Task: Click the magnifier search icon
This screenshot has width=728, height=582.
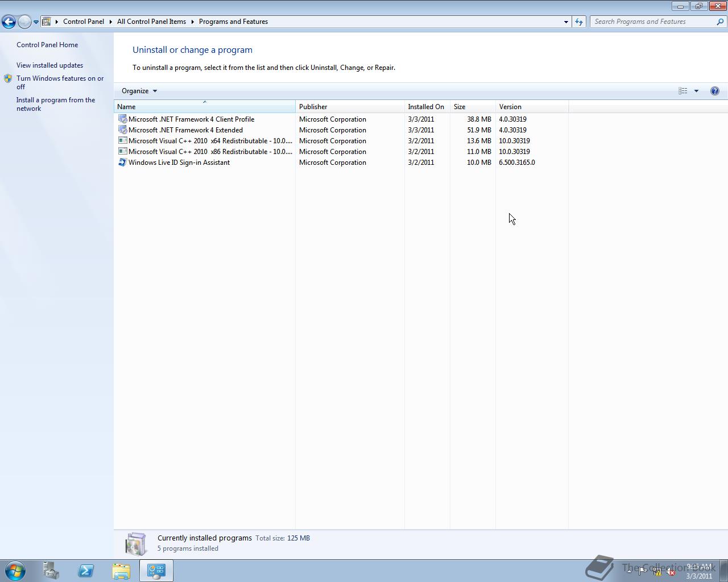Action: click(721, 22)
